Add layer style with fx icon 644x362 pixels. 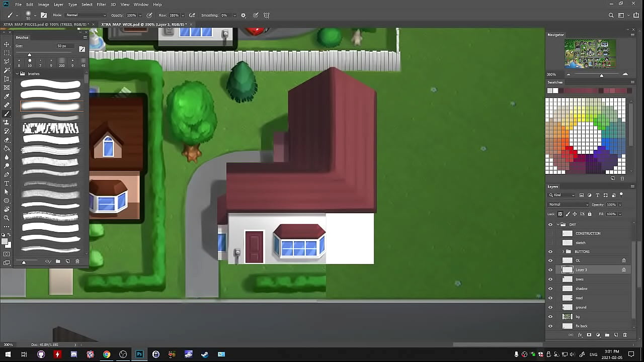[580, 335]
